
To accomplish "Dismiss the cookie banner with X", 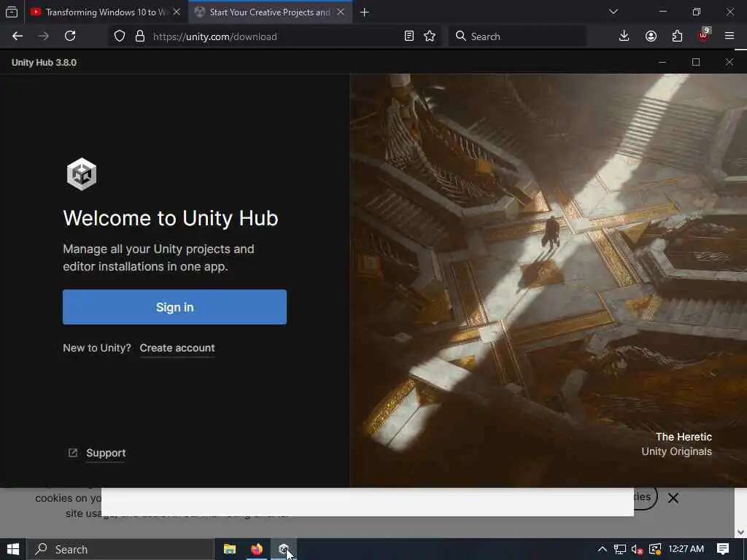I will 673,498.
